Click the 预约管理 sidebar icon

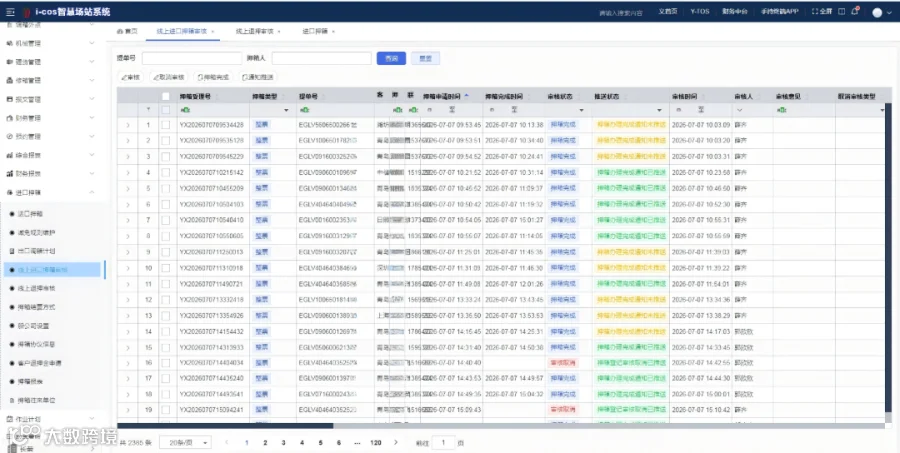[9, 137]
